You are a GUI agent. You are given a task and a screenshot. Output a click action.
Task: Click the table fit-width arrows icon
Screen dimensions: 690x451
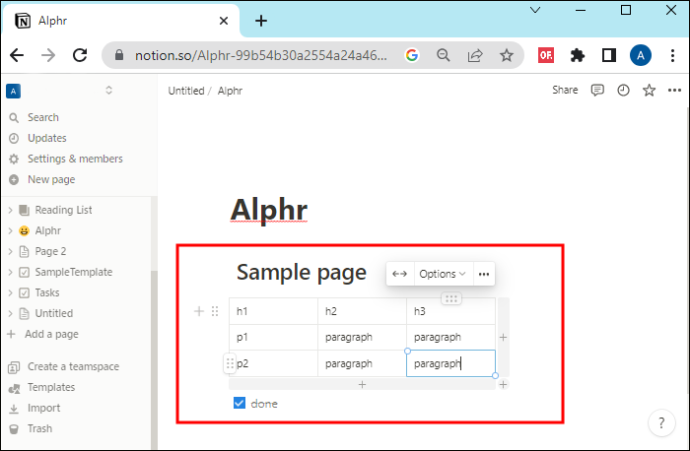click(x=400, y=274)
